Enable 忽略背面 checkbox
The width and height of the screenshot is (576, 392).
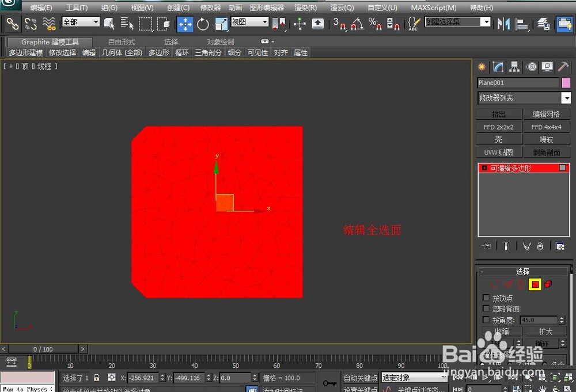pos(486,309)
